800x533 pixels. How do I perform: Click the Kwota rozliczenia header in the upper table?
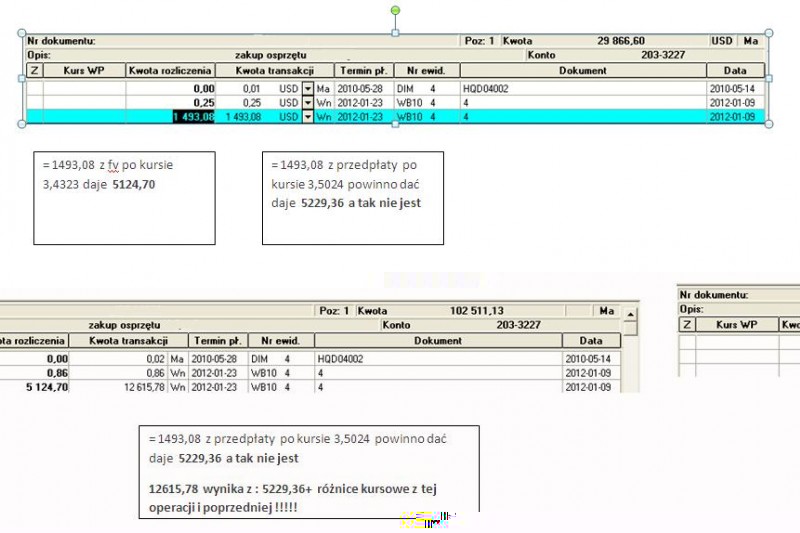pyautogui.click(x=170, y=70)
